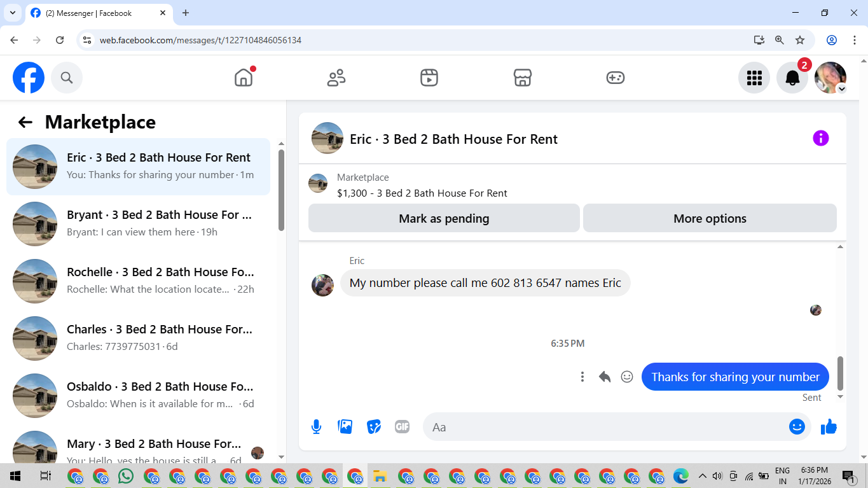The width and height of the screenshot is (868, 488).
Task: Open the zoom magnifier icon in address bar
Action: click(779, 40)
